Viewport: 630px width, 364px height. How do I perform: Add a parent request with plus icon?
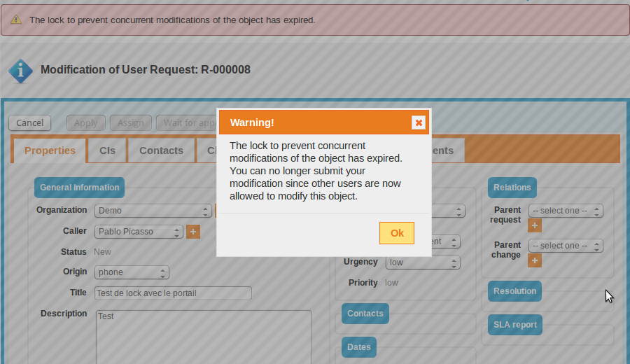click(x=534, y=226)
